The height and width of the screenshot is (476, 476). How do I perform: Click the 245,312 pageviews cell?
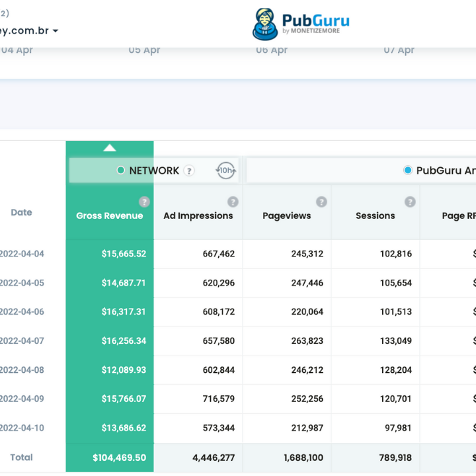307,254
